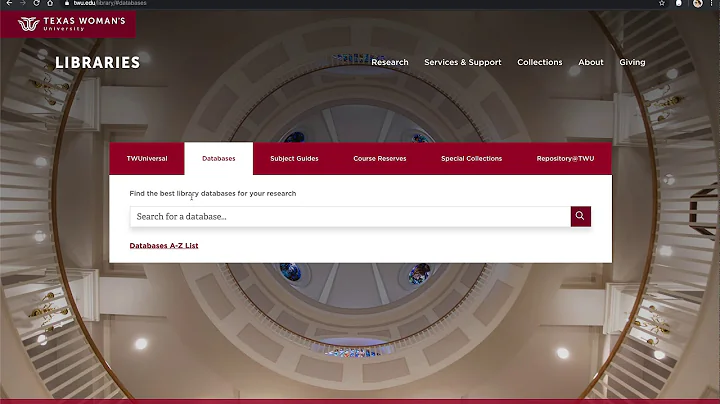Click the magnifier search button
This screenshot has width=720, height=404.
580,216
